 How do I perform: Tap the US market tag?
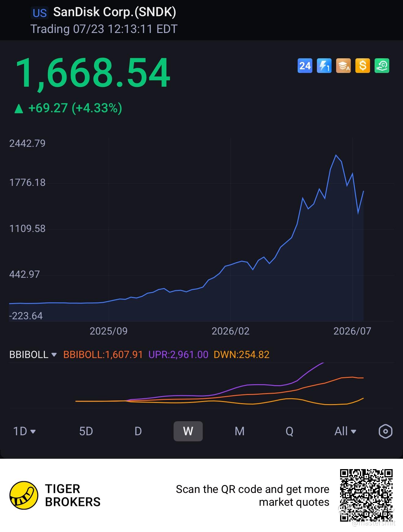pyautogui.click(x=40, y=13)
